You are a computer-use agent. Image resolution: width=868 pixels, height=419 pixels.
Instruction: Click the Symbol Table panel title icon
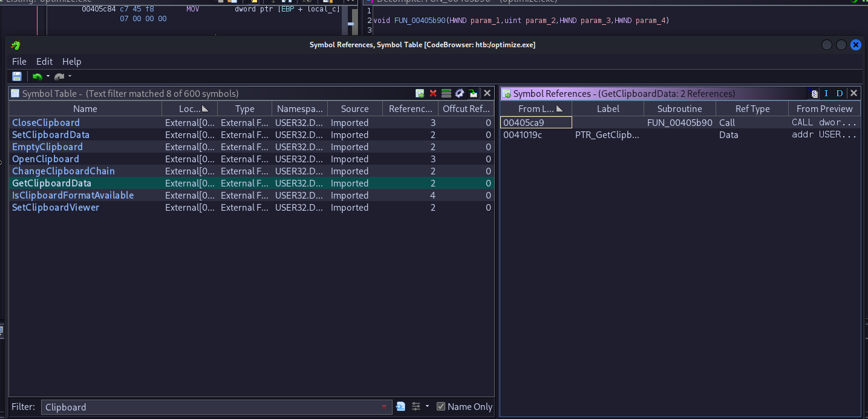16,93
